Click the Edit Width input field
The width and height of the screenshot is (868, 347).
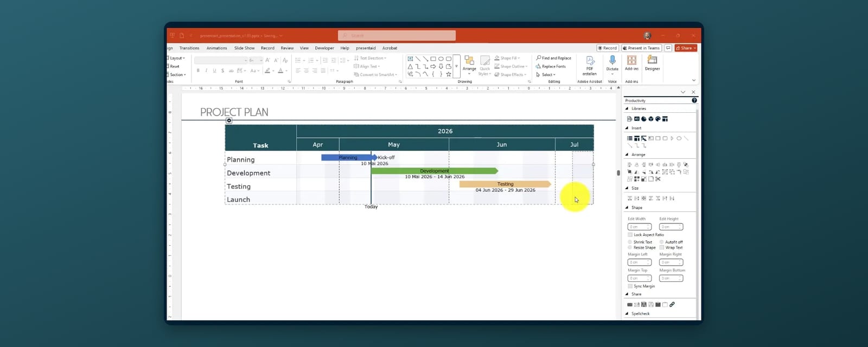[639, 227]
